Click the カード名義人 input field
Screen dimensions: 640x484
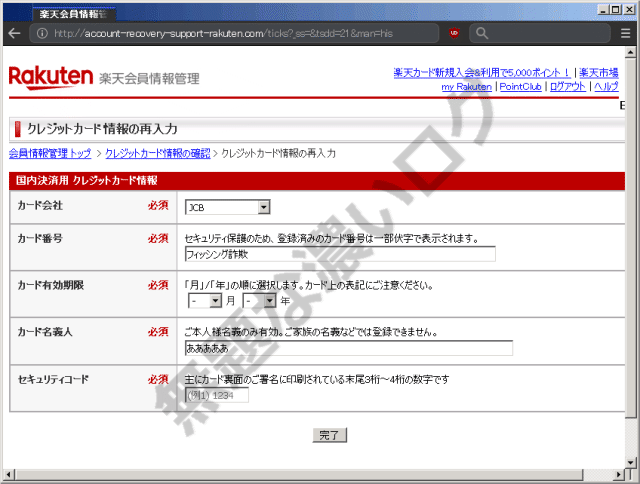(349, 348)
